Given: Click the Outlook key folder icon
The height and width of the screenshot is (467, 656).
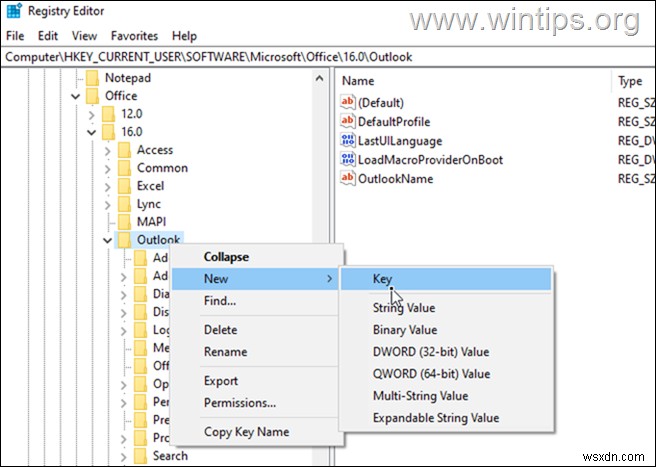Looking at the screenshot, I should pyautogui.click(x=124, y=240).
